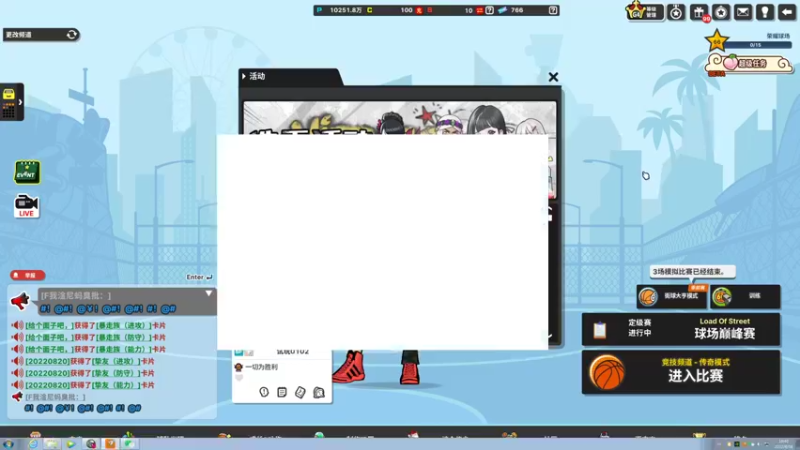
Task: Click the blue ticket currency icon
Action: (503, 10)
